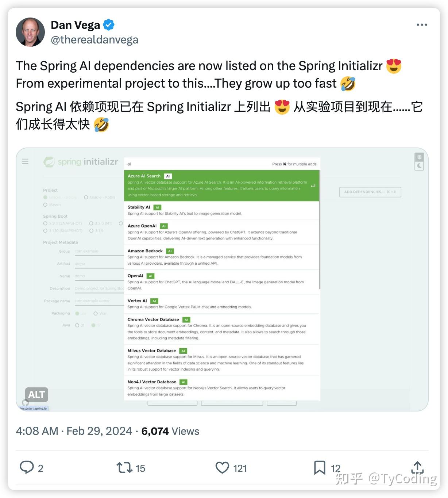This screenshot has width=448, height=498.
Task: Open the tweet more options menu
Action: [422, 24]
